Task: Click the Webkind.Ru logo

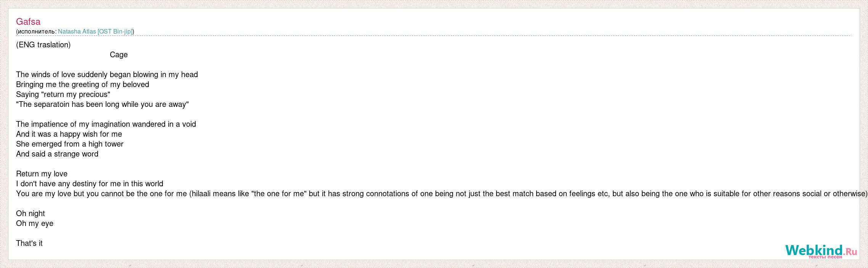Action: point(821,251)
